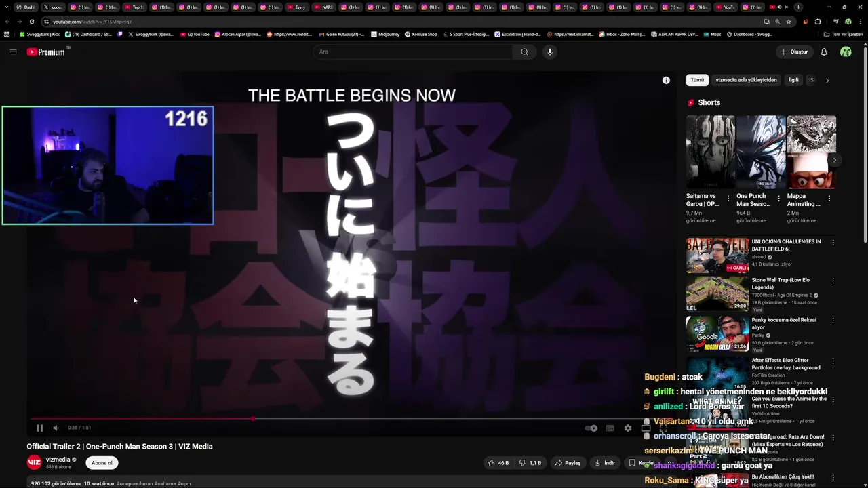Open player settings gear
The width and height of the screenshot is (868, 488).
point(628,428)
